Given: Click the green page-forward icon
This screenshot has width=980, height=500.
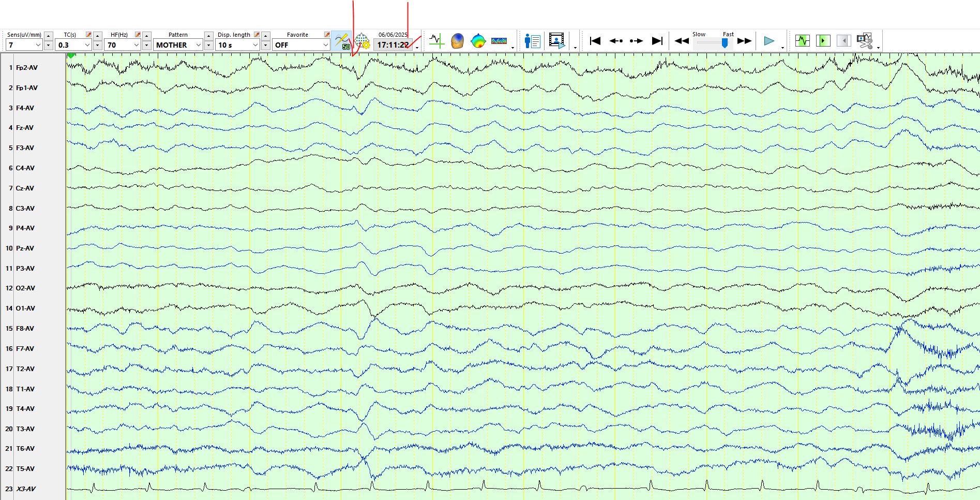Looking at the screenshot, I should [823, 40].
